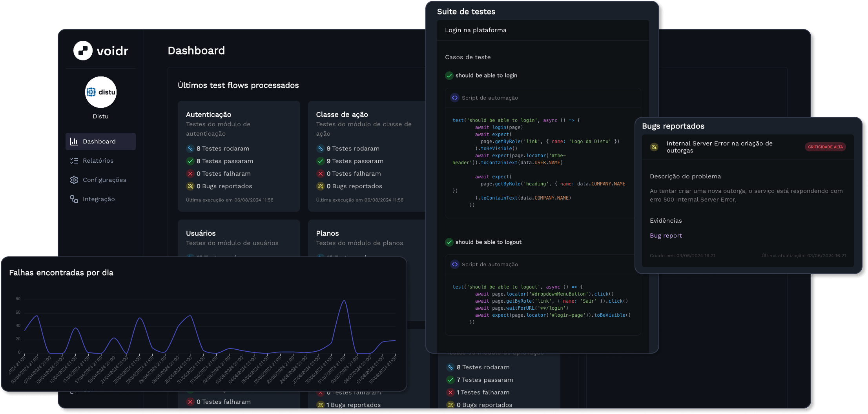
Task: Click bug icon beside Internal Server Error
Action: (x=654, y=147)
